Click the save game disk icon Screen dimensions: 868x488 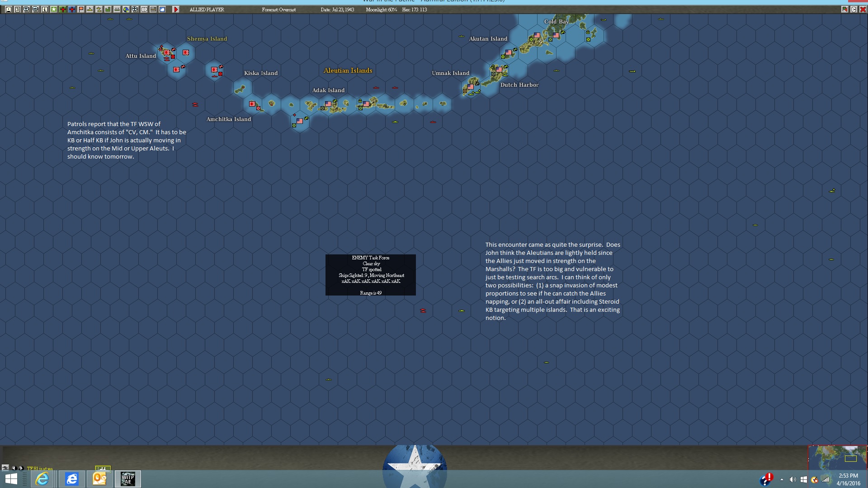[x=9, y=9]
